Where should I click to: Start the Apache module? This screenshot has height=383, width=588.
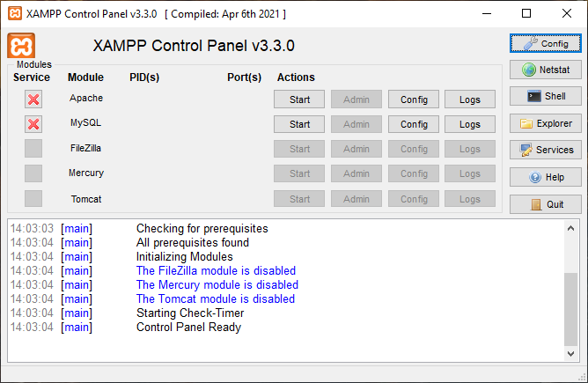(299, 99)
